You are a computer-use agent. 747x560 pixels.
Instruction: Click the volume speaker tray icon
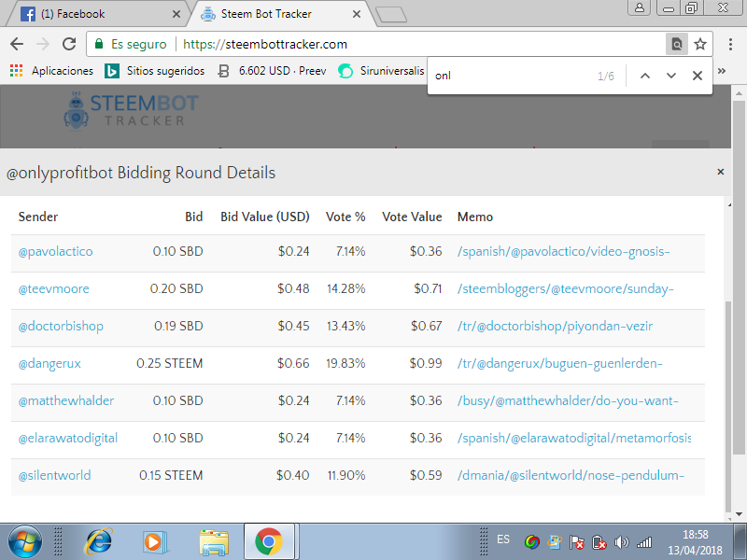(x=621, y=542)
